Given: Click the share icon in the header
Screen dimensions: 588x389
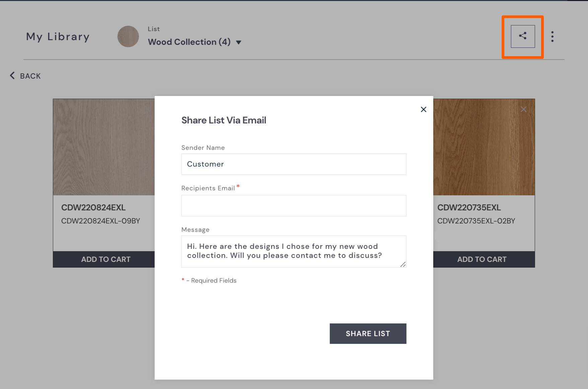Looking at the screenshot, I should point(523,36).
